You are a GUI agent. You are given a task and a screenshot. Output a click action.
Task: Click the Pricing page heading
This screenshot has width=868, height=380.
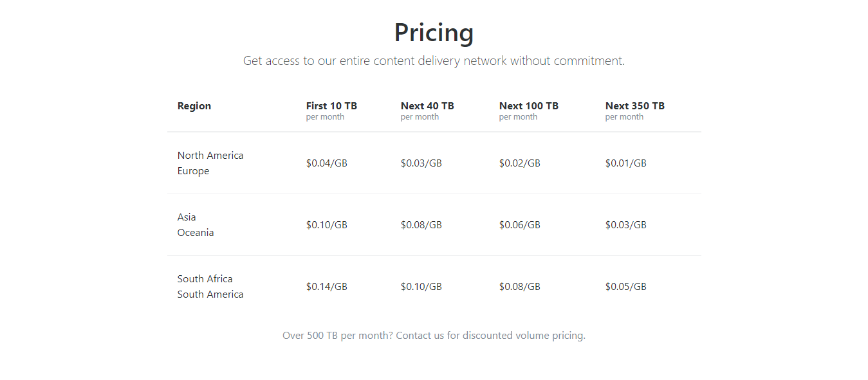tap(434, 33)
